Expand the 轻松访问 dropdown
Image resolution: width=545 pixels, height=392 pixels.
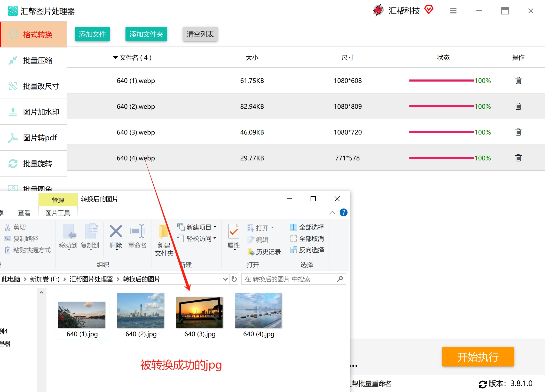[215, 238]
